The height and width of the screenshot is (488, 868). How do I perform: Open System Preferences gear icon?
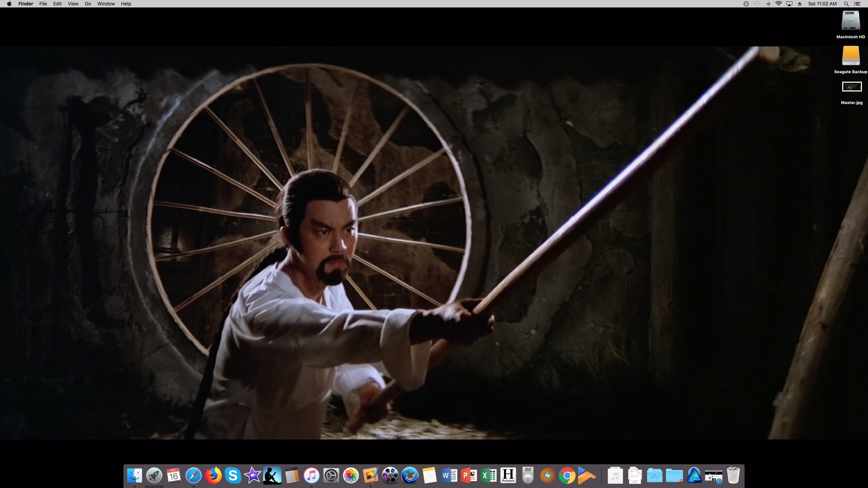click(x=331, y=475)
